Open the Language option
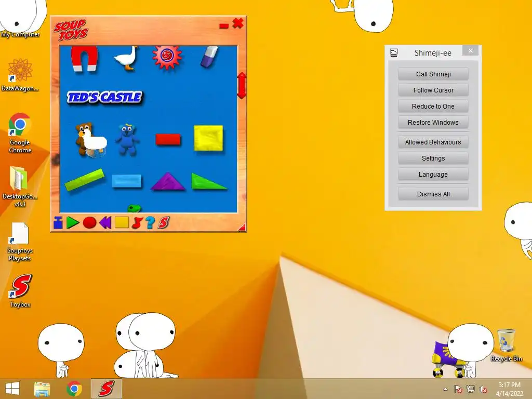Image resolution: width=532 pixels, height=399 pixels. point(433,175)
